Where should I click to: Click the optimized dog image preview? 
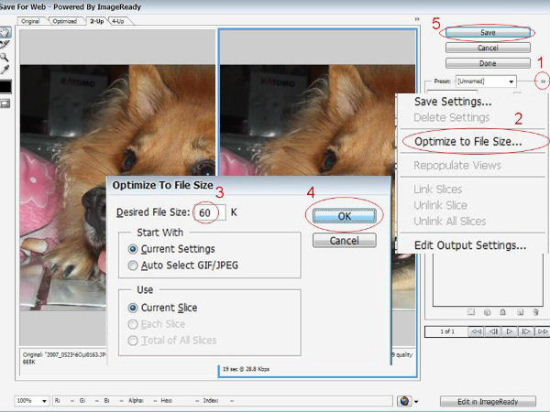pyautogui.click(x=317, y=120)
